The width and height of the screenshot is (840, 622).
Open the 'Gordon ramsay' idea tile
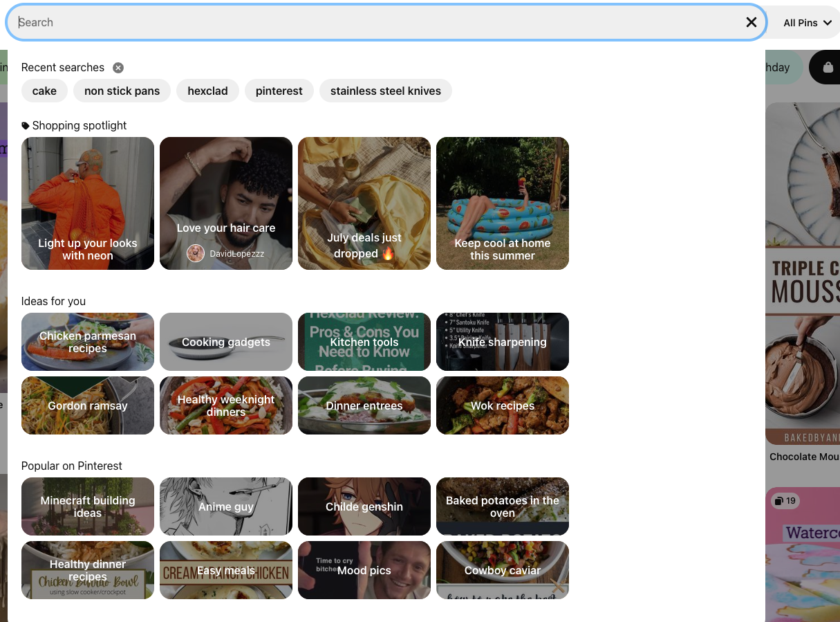[x=88, y=405]
